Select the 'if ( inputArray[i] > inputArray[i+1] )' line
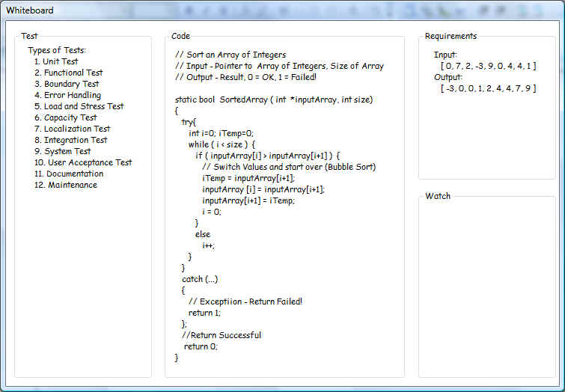Screen dimensions: 565x392 click(268, 156)
